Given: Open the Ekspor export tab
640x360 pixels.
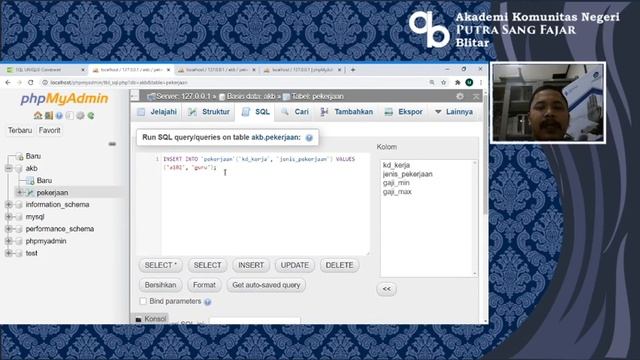Looking at the screenshot, I should 404,112.
